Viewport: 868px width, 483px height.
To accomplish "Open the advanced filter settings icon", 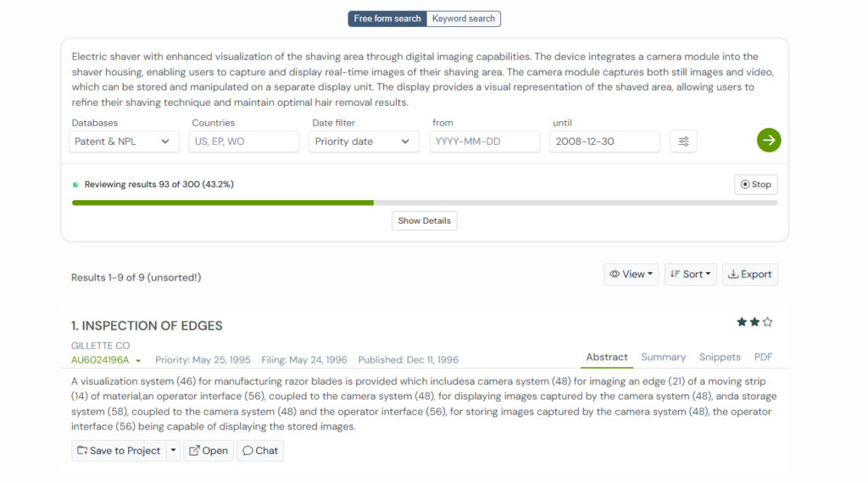I will (x=683, y=142).
